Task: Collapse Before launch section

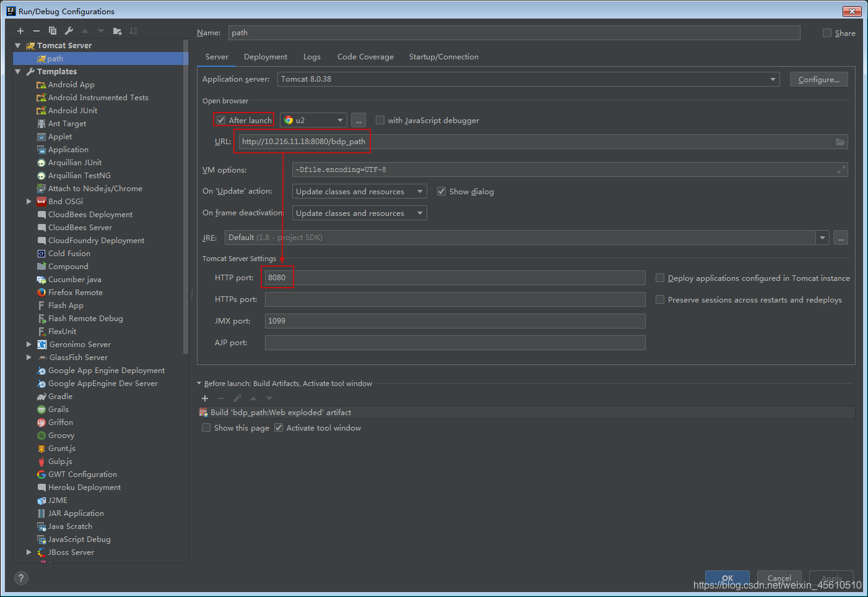Action: tap(199, 384)
